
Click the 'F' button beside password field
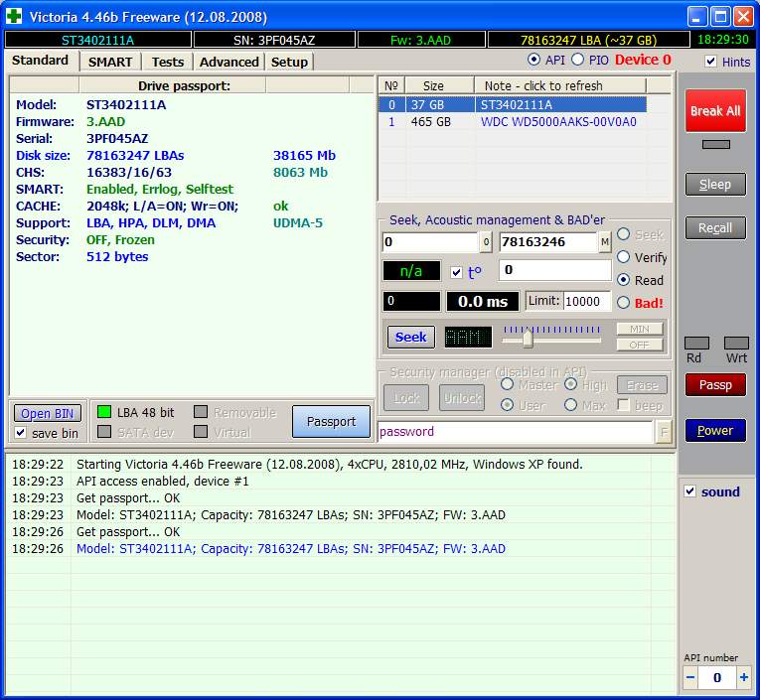(664, 432)
